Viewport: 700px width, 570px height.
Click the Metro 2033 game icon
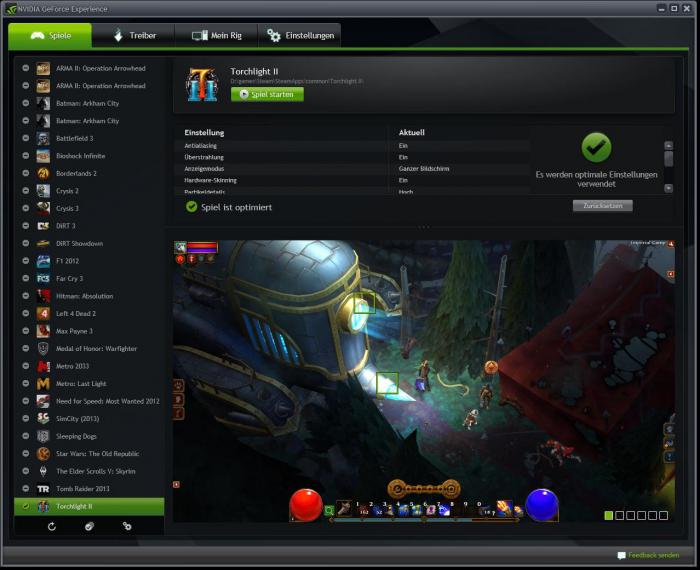pos(43,366)
